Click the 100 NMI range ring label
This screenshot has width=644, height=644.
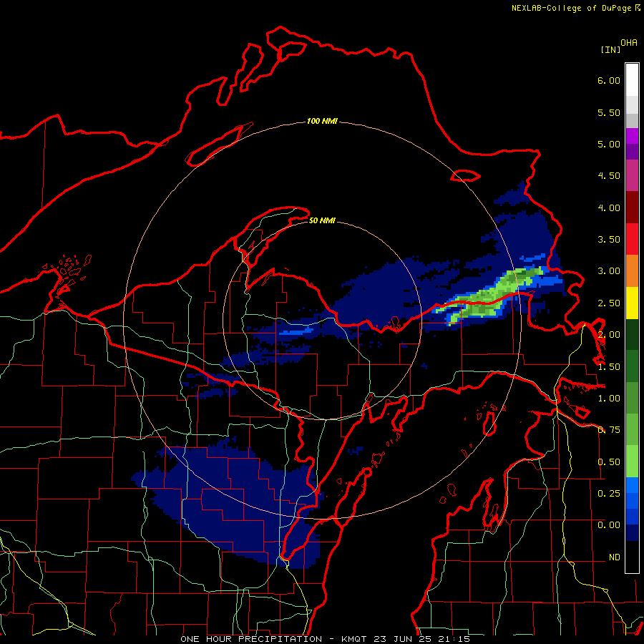click(x=322, y=121)
